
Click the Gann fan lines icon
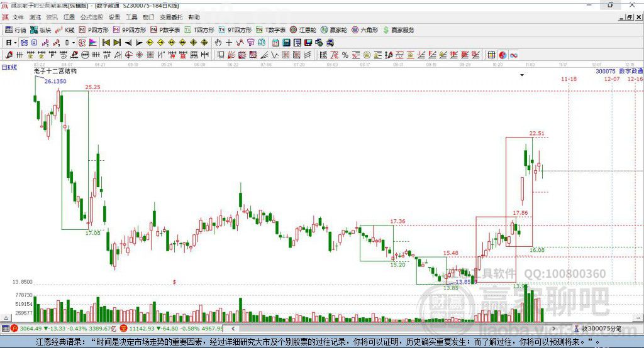click(231, 55)
